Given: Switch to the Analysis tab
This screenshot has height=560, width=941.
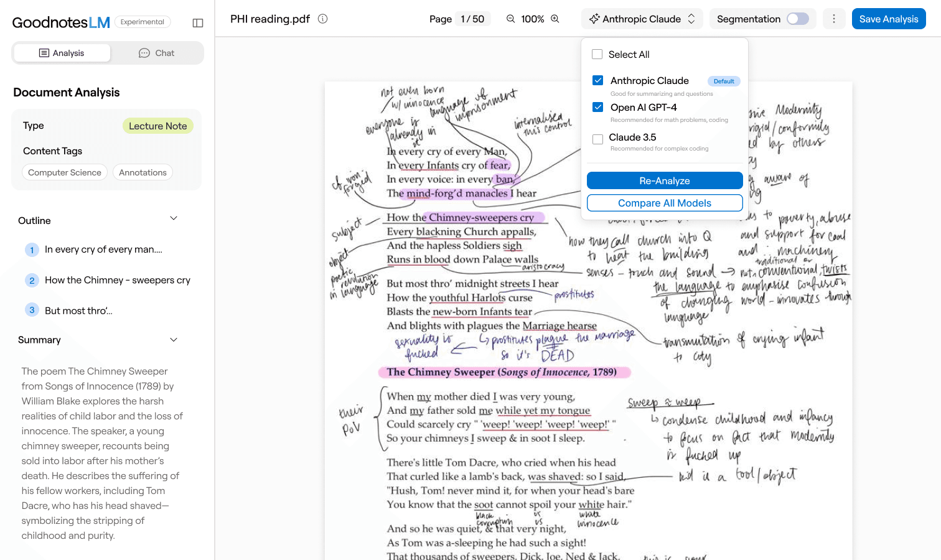Looking at the screenshot, I should coord(62,53).
